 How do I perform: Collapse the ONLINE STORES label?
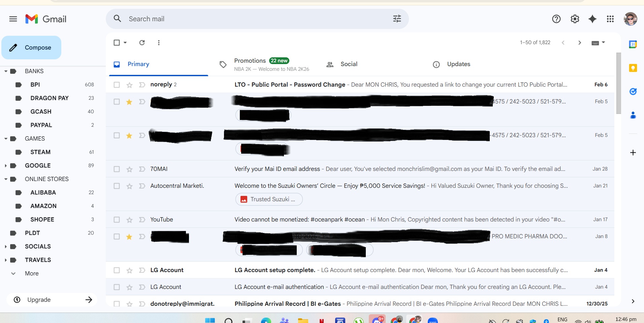point(6,179)
